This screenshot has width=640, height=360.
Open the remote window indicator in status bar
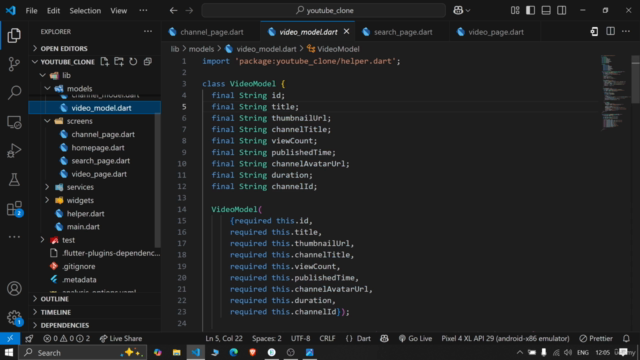click(10, 338)
